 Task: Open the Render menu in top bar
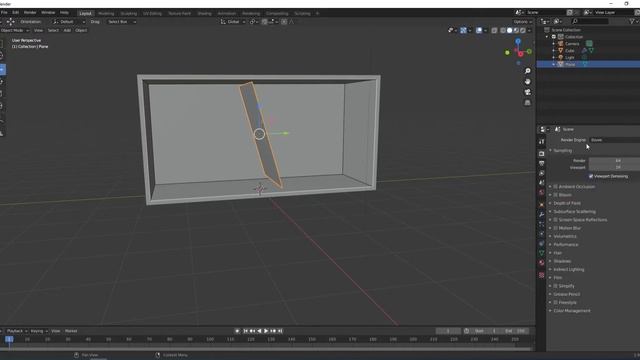click(x=30, y=13)
